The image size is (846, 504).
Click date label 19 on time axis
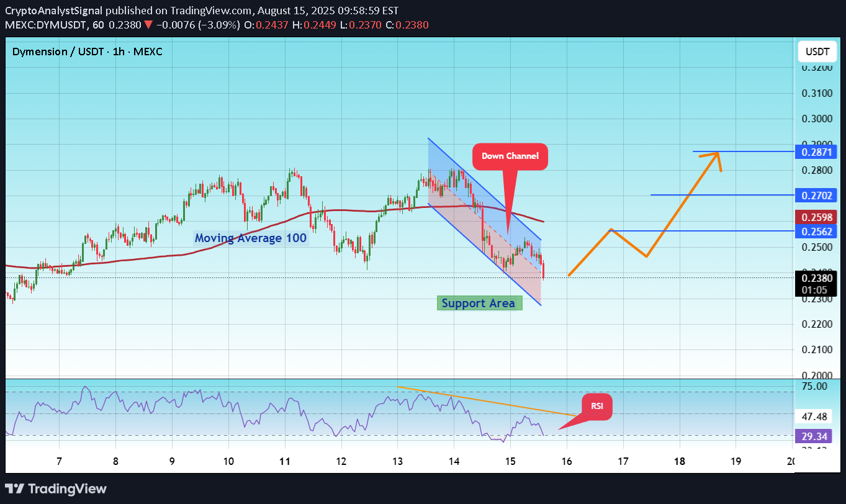pos(736,461)
